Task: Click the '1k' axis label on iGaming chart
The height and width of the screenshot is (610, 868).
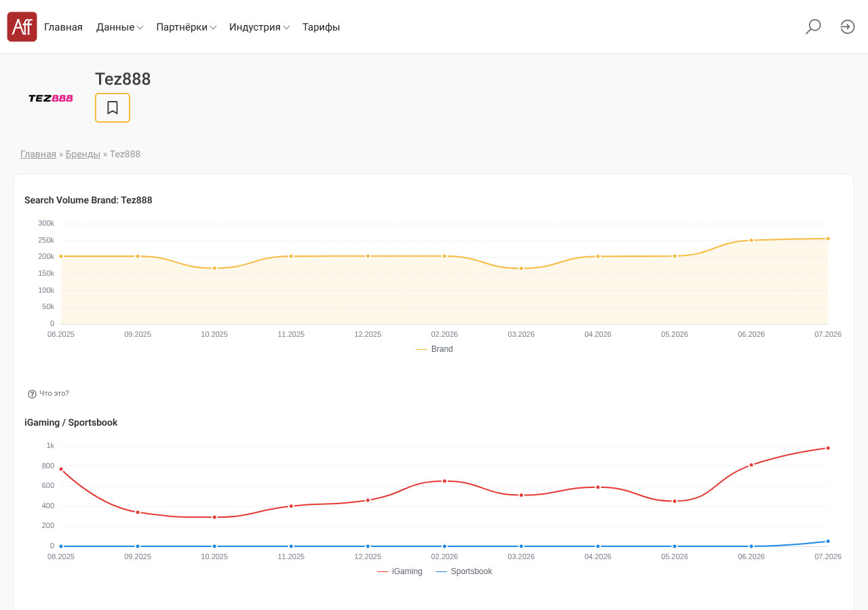Action: pyautogui.click(x=50, y=445)
